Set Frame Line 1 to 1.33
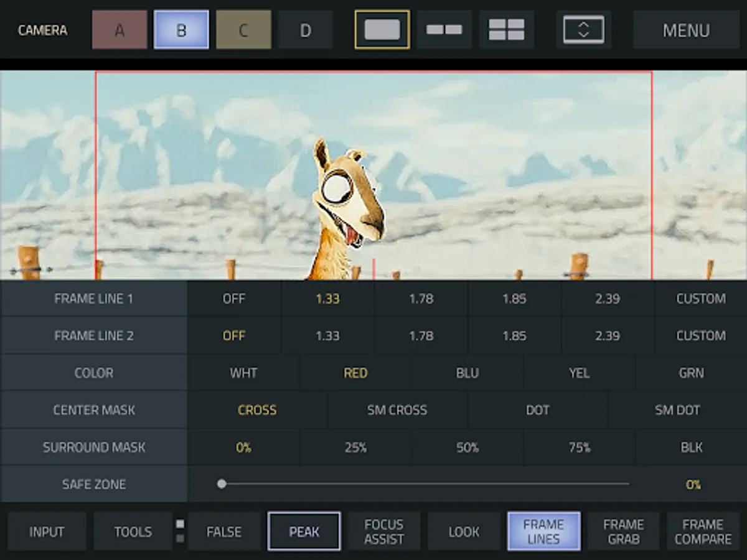Viewport: 747px width, 560px height. tap(327, 299)
